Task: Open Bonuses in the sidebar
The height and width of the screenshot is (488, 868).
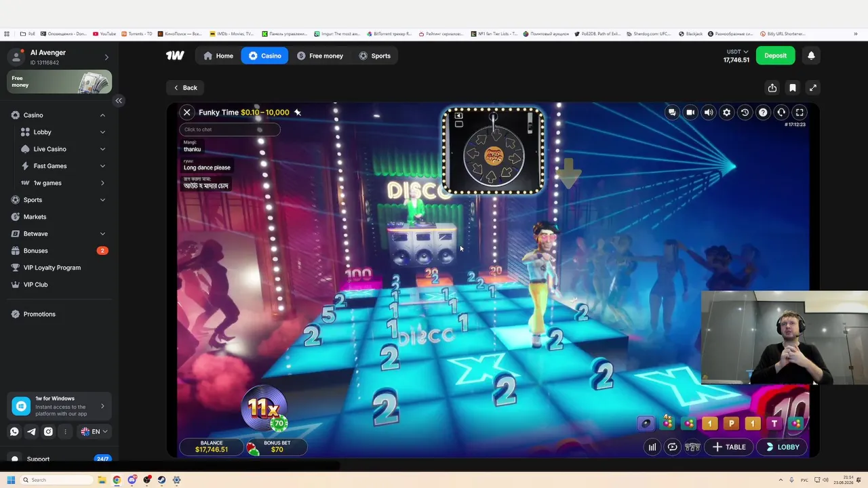Action: click(60, 251)
